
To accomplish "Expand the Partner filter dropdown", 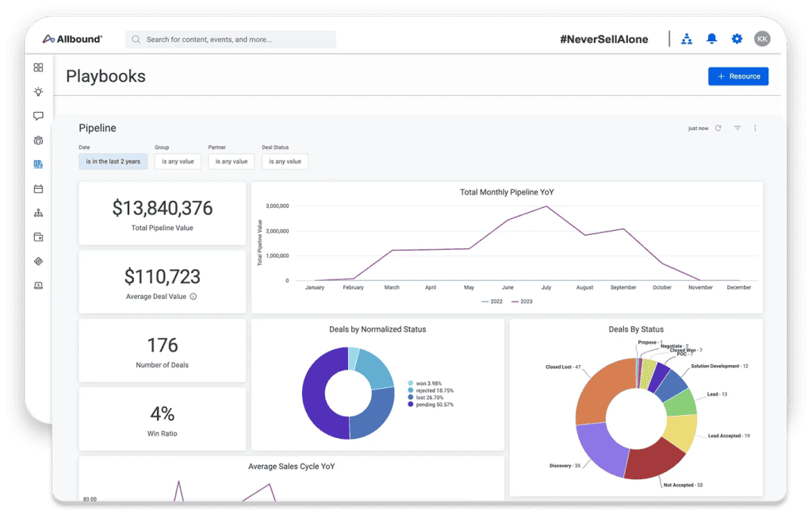I will [x=232, y=161].
